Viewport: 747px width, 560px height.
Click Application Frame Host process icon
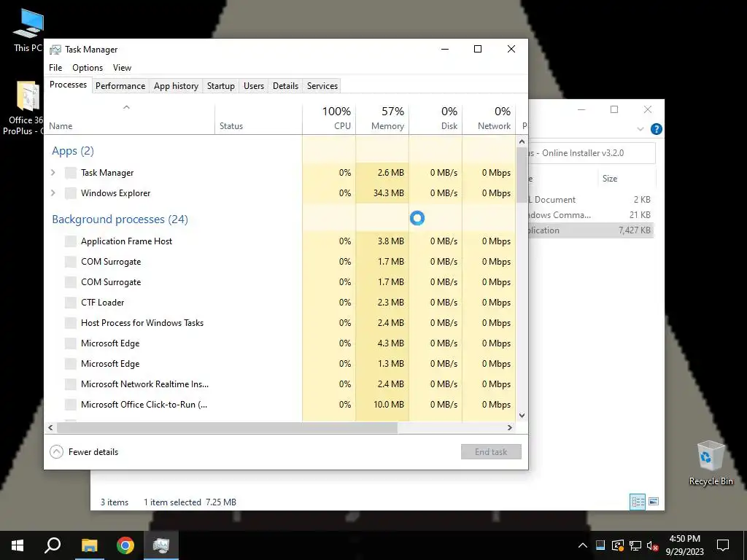pos(71,241)
